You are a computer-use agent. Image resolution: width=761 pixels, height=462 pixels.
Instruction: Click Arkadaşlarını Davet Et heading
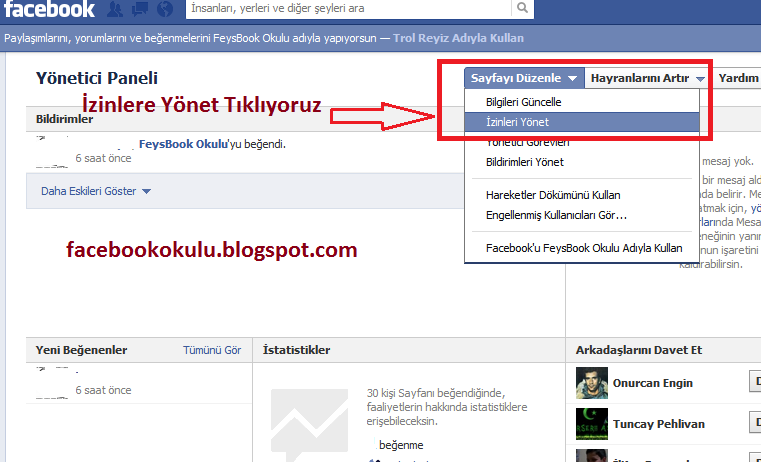click(639, 350)
